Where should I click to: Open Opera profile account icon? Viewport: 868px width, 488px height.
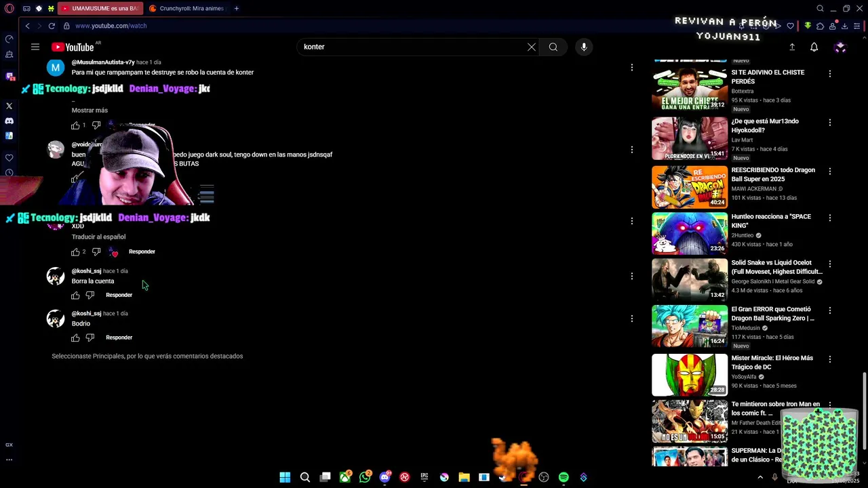[x=833, y=26]
